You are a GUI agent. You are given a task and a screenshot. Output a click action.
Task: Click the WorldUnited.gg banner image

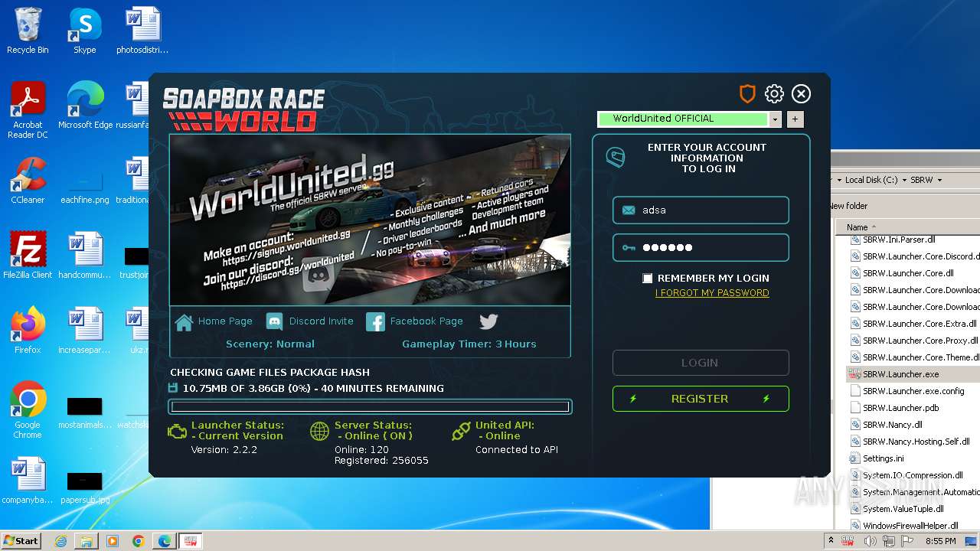[x=370, y=220]
